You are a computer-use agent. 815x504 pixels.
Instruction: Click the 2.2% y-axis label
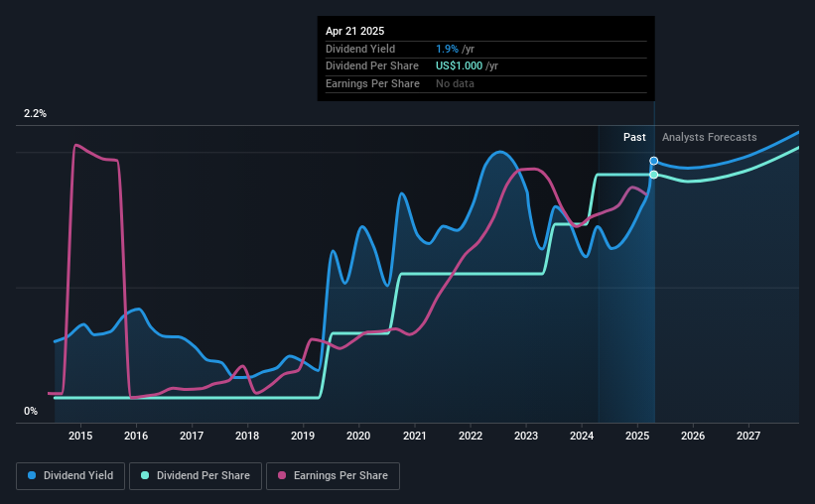coord(35,113)
